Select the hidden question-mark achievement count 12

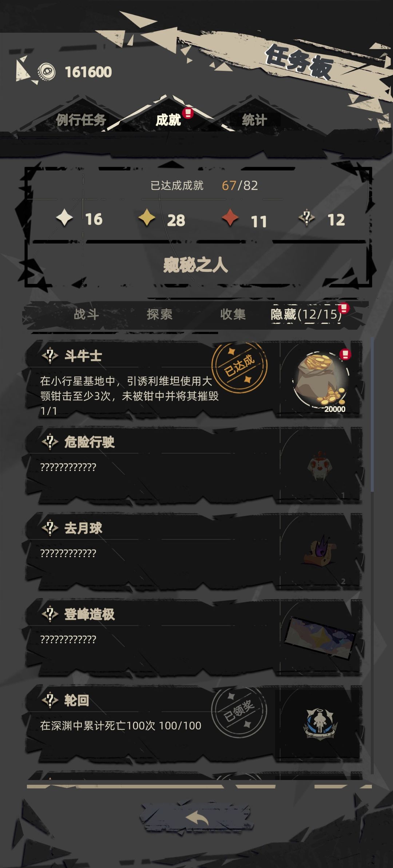322,219
